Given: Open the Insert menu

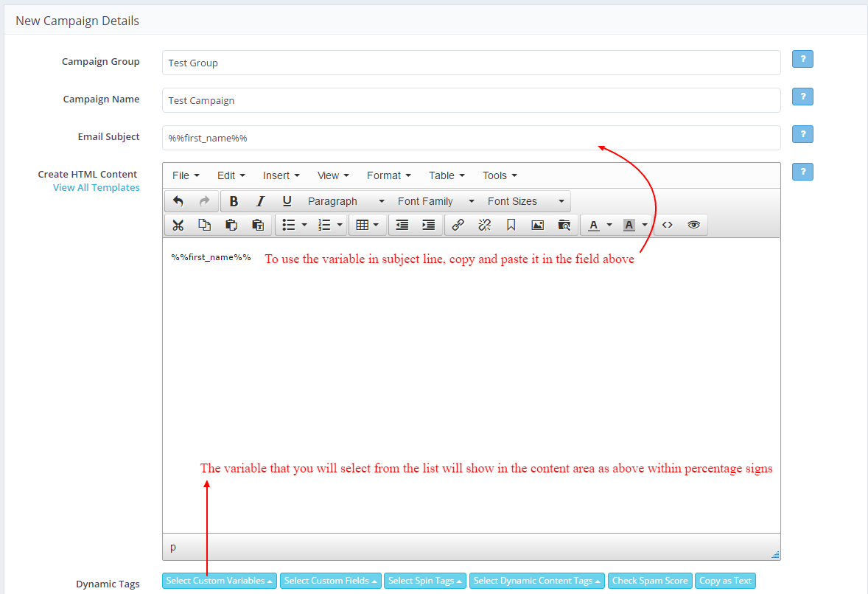Looking at the screenshot, I should point(281,175).
